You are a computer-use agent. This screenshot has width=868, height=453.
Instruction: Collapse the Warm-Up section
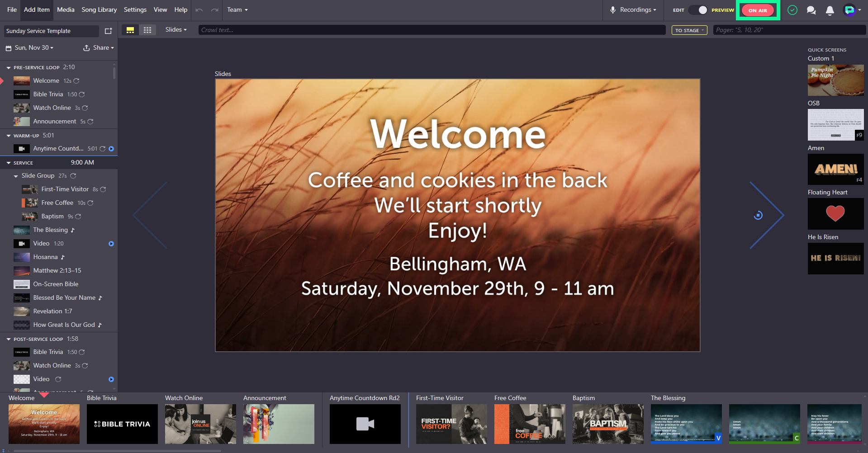pos(9,136)
